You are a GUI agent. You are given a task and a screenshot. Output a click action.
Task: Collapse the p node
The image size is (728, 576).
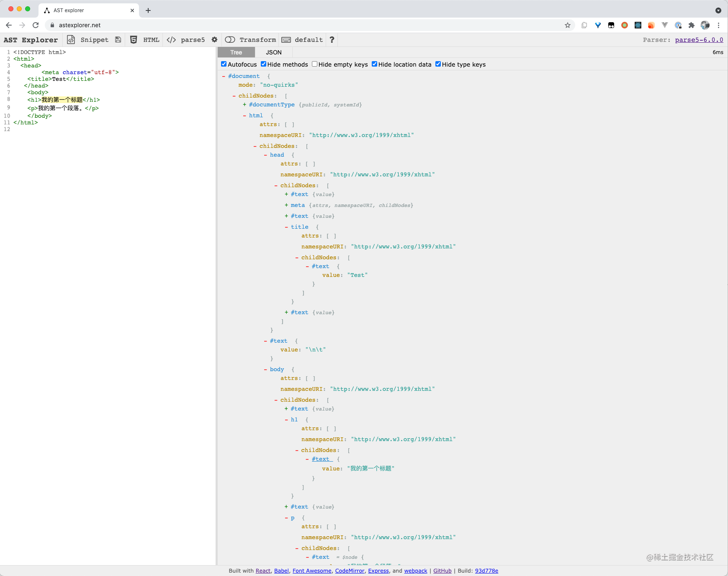[x=286, y=518]
